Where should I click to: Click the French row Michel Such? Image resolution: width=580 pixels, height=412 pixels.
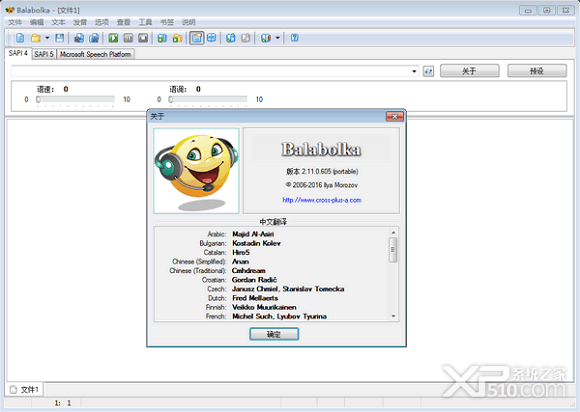266,316
